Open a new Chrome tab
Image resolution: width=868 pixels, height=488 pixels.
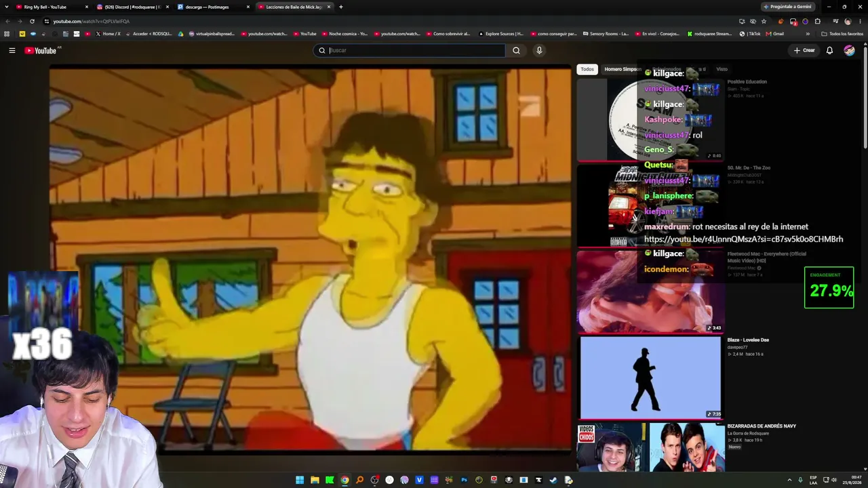tap(340, 7)
